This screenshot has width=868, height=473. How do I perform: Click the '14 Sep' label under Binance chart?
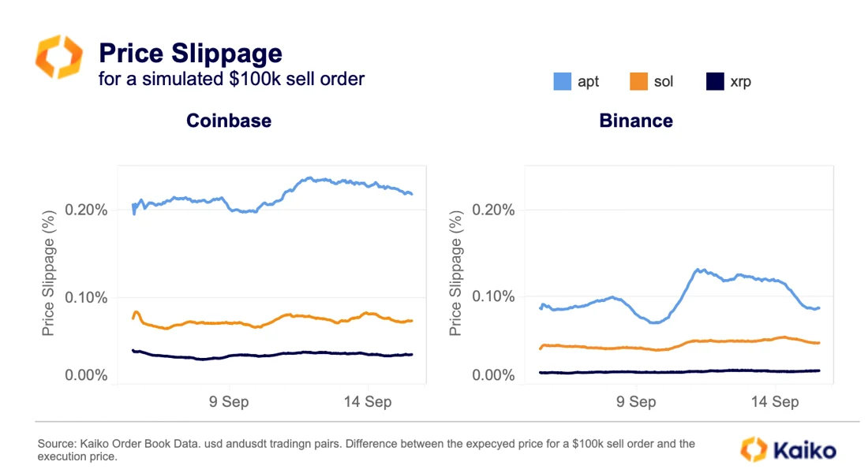point(775,402)
